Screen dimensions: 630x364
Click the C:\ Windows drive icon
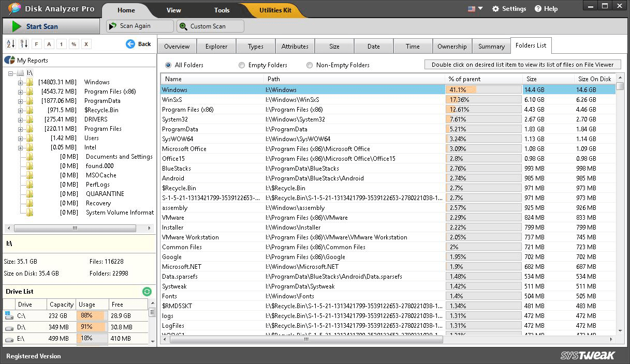point(9,315)
